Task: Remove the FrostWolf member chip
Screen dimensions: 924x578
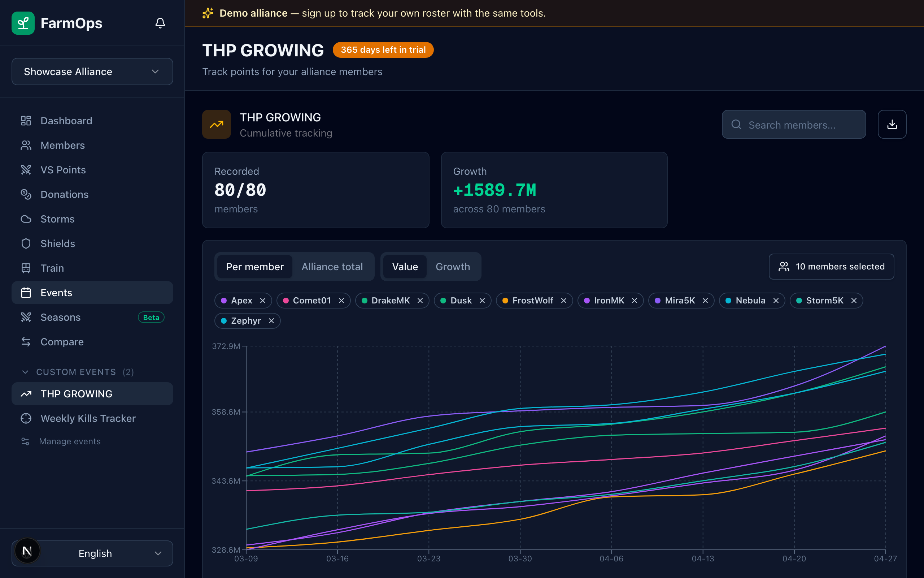Action: [x=563, y=301]
